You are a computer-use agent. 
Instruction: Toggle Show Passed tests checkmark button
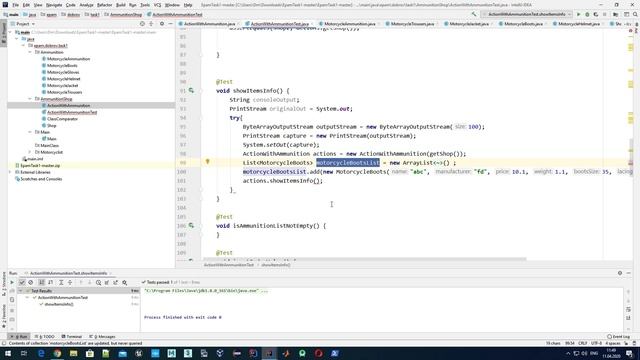[22, 282]
